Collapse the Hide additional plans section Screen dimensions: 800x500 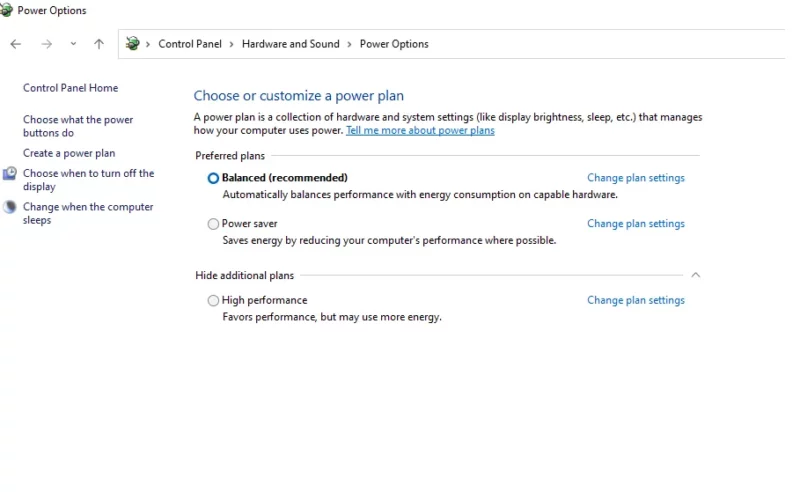pyautogui.click(x=695, y=275)
